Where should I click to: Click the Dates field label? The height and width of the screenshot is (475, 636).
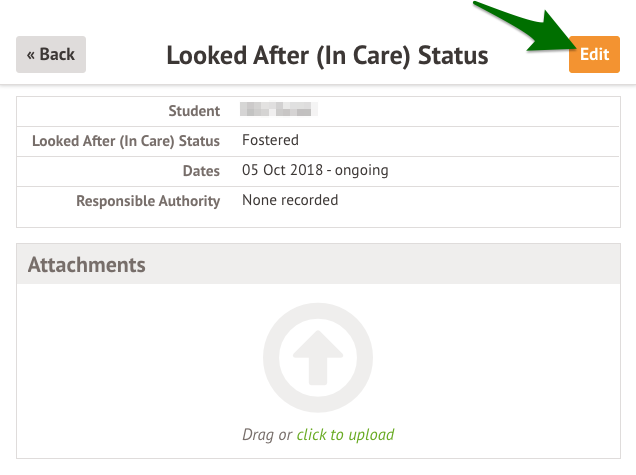click(201, 171)
